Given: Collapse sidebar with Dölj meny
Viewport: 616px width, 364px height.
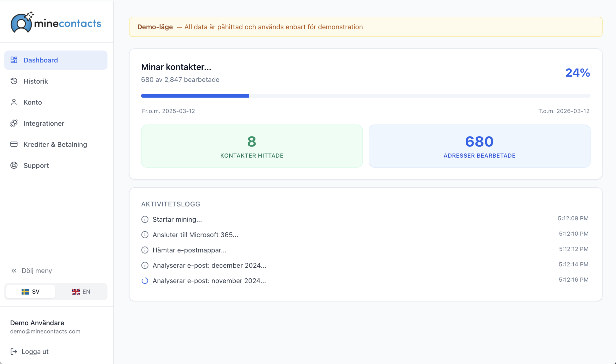Looking at the screenshot, I should point(32,271).
